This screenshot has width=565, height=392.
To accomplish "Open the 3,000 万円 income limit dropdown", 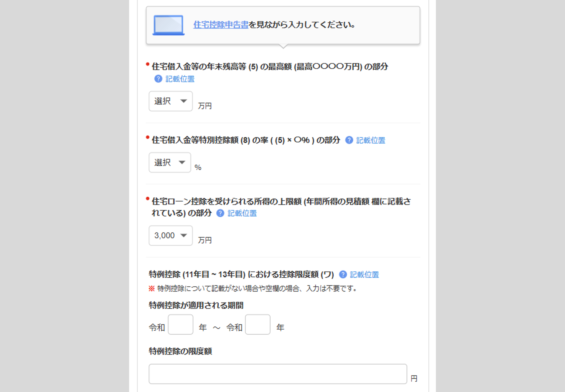I will click(x=170, y=236).
